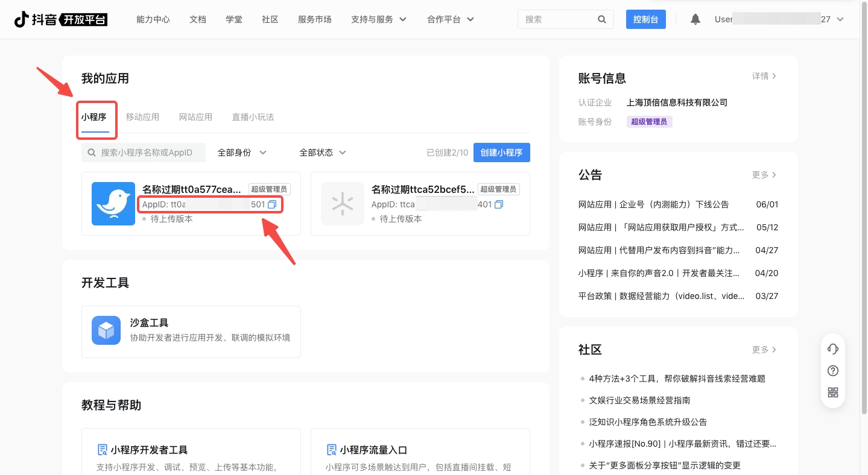Open the user account dropdown
The width and height of the screenshot is (868, 475).
click(x=779, y=19)
